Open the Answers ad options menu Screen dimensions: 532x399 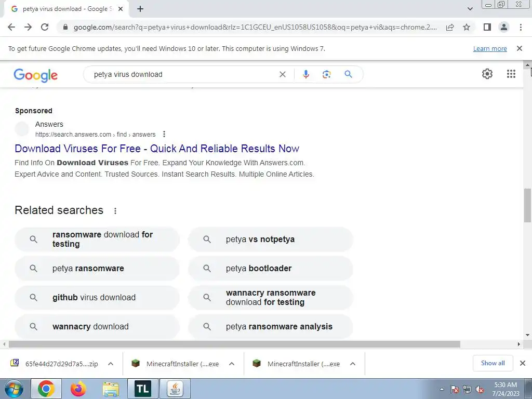tap(164, 134)
